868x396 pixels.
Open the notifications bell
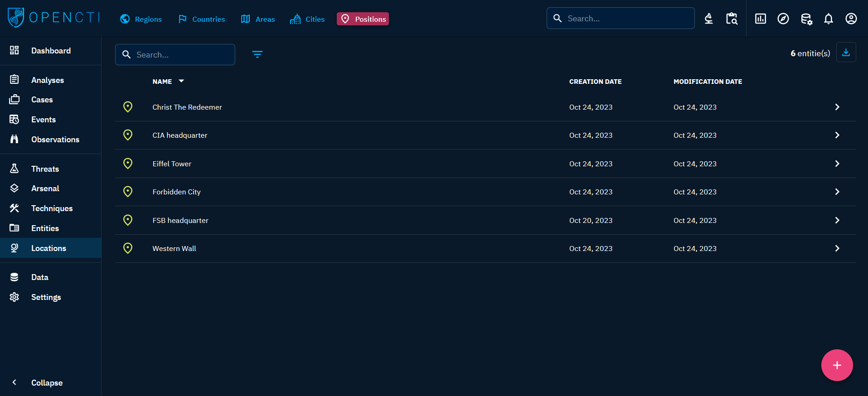coord(828,19)
